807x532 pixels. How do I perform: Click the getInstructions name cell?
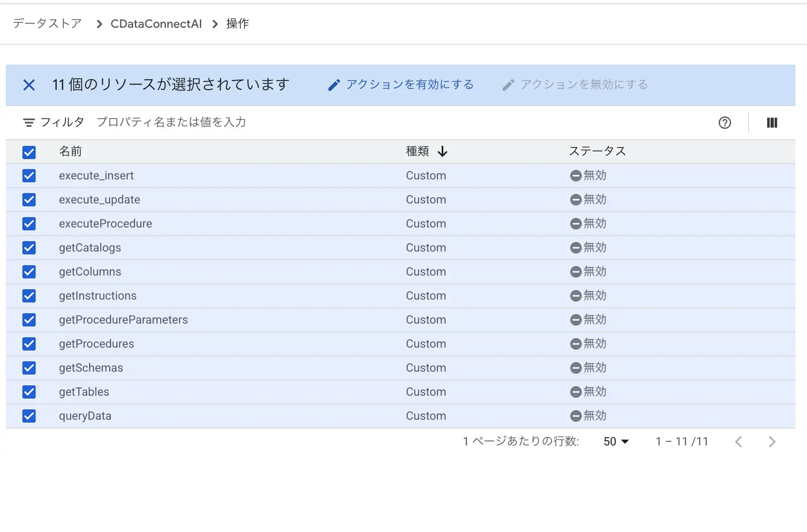point(97,296)
